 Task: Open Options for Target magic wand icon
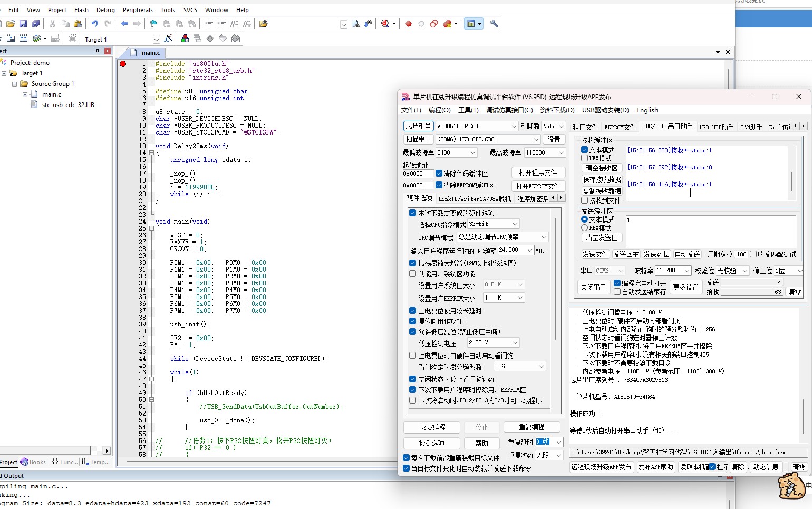168,39
